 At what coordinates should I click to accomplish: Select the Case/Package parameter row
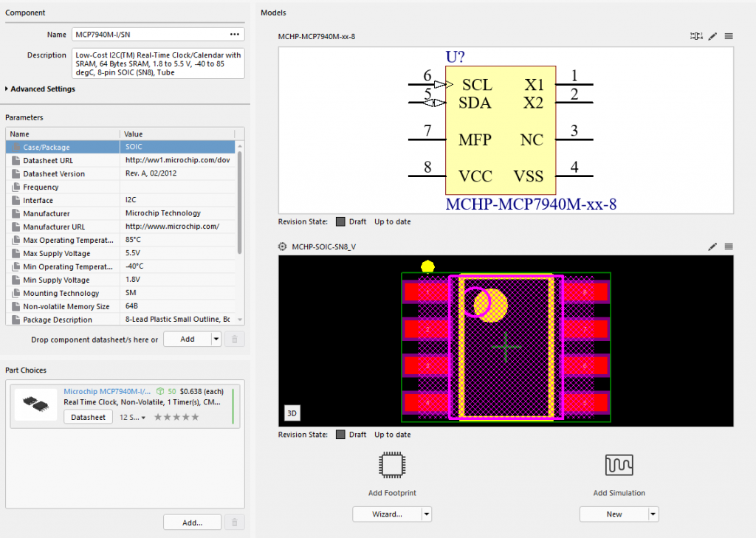pos(120,147)
